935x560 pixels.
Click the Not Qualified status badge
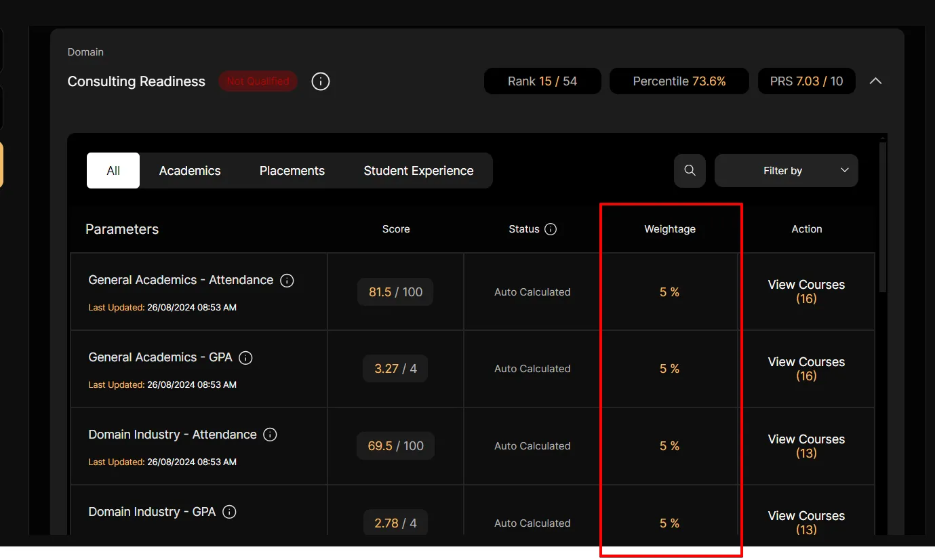(x=258, y=81)
